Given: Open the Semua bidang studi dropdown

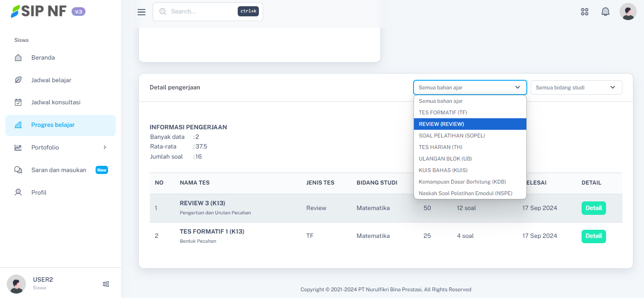Looking at the screenshot, I should tap(576, 87).
